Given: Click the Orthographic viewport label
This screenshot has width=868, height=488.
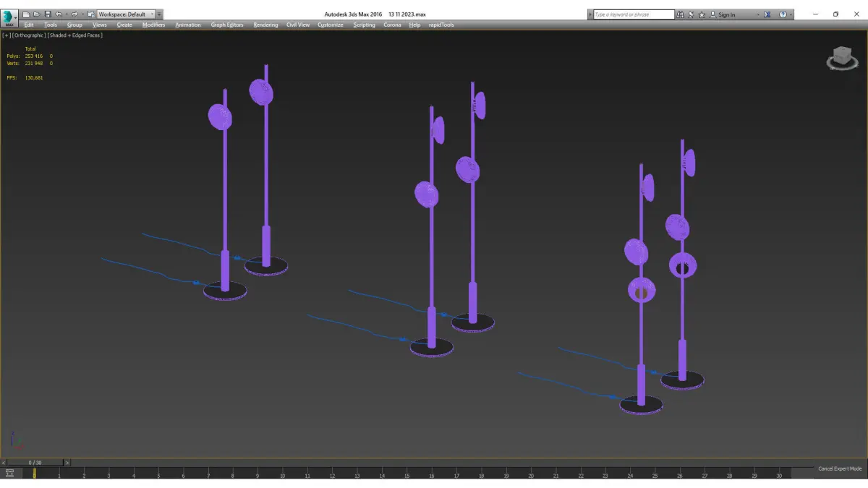Looking at the screenshot, I should point(28,35).
